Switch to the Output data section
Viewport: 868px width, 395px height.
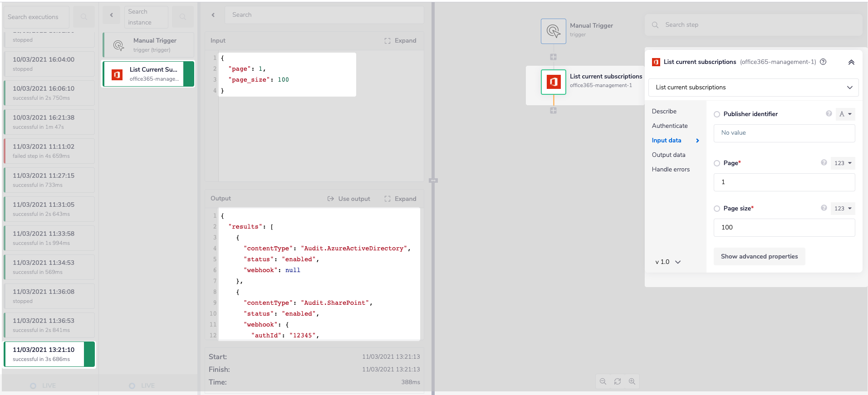coord(668,155)
